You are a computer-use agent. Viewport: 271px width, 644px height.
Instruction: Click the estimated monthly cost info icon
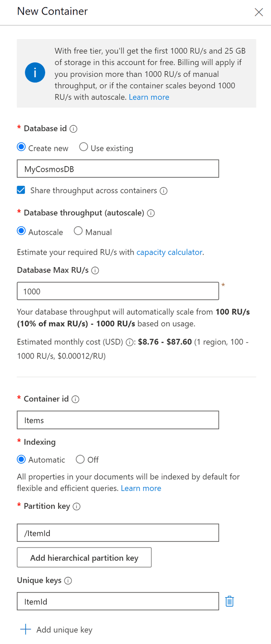[x=129, y=342]
